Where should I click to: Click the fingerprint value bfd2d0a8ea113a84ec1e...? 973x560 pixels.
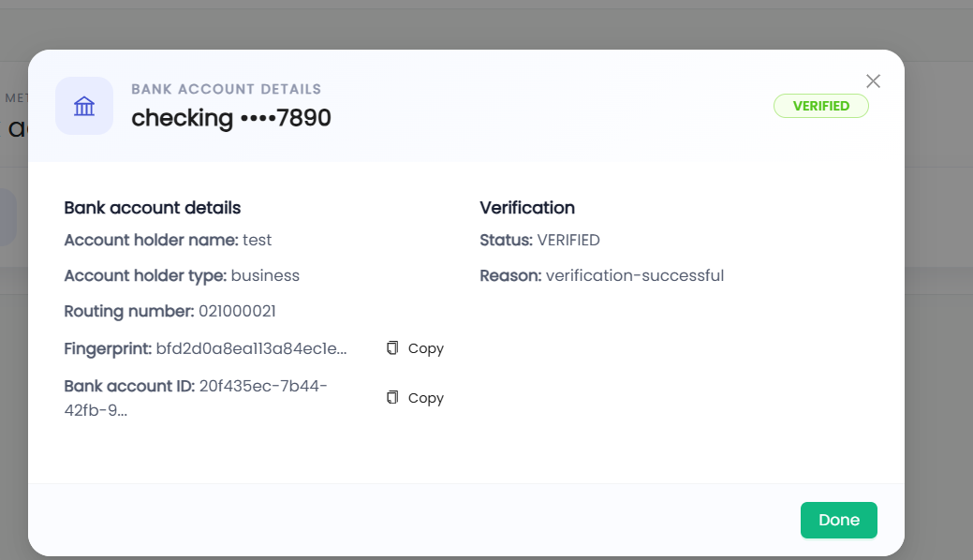(251, 349)
